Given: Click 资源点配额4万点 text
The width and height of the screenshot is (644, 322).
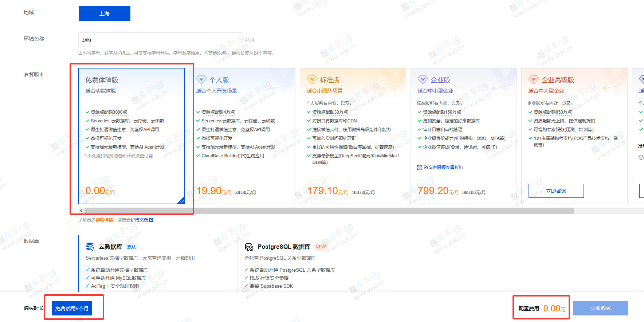Looking at the screenshot, I should [218, 112].
